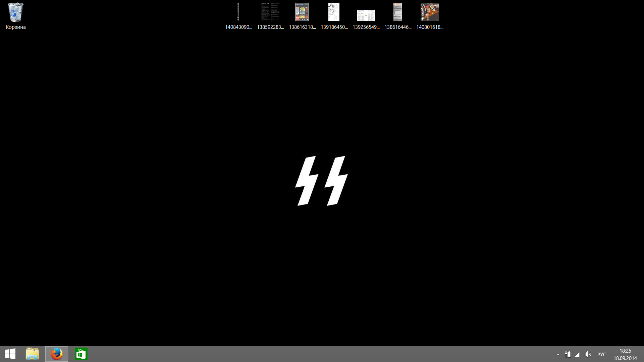The image size is (644, 362).
Task: Select the desktop file 138592283...
Action: pos(270,12)
